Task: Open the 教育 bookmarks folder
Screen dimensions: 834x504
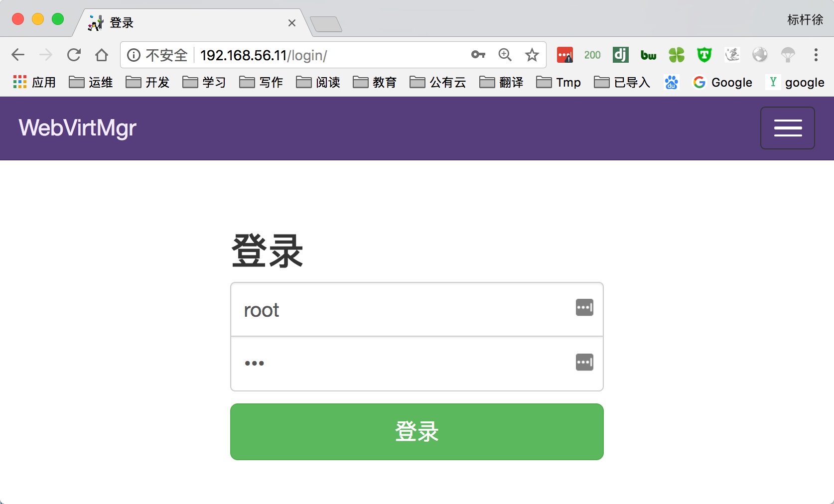Action: pyautogui.click(x=375, y=82)
